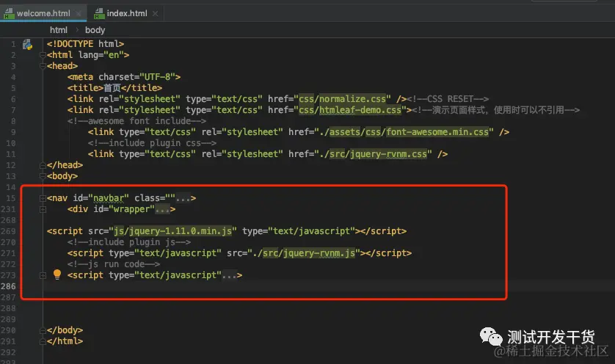Place cursor on empty line 286
The width and height of the screenshot is (615, 364).
coord(329,286)
